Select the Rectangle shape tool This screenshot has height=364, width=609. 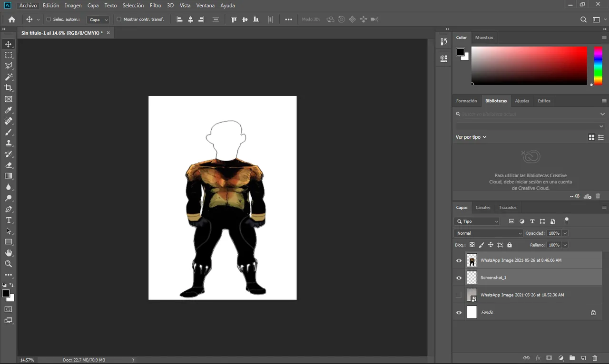(9, 242)
